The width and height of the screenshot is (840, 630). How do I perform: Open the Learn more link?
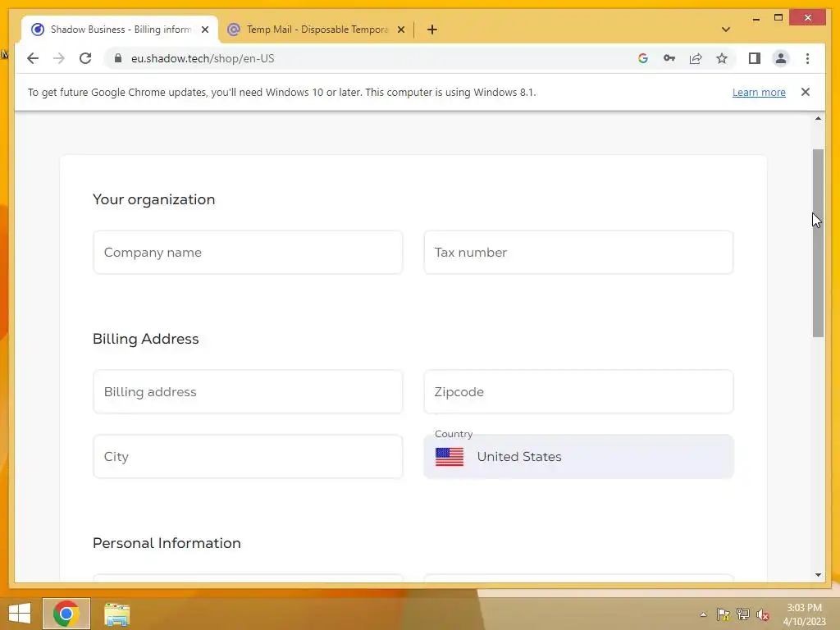pos(759,92)
